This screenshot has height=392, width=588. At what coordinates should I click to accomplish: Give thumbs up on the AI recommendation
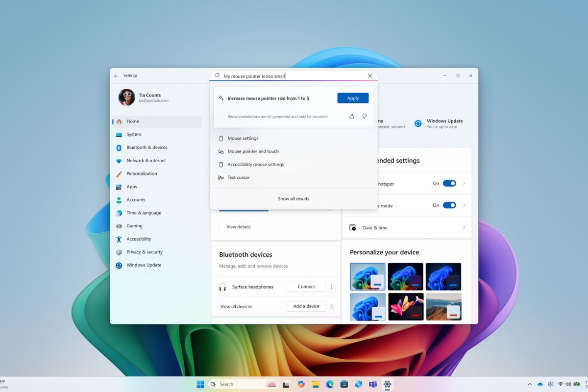[352, 116]
